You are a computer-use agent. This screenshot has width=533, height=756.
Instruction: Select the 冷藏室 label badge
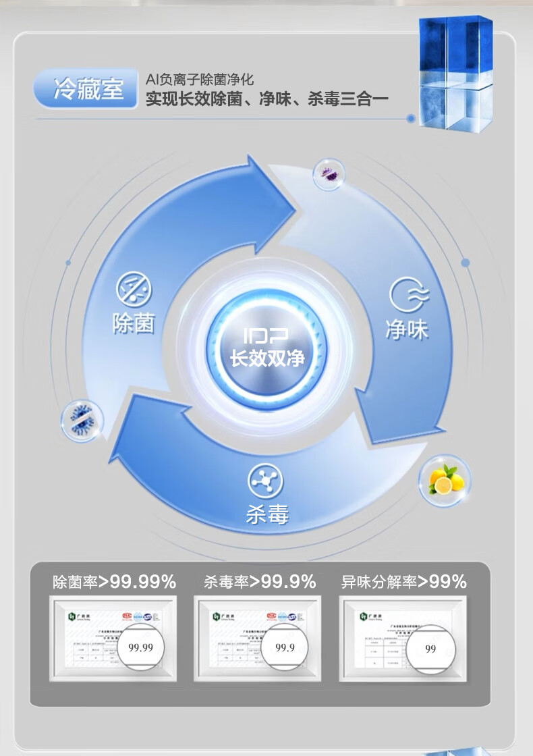(x=86, y=88)
